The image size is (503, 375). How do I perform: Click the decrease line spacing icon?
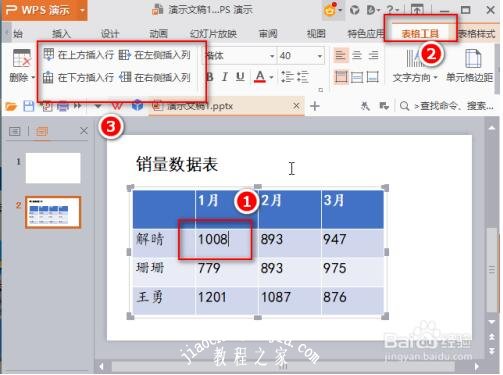click(x=302, y=77)
